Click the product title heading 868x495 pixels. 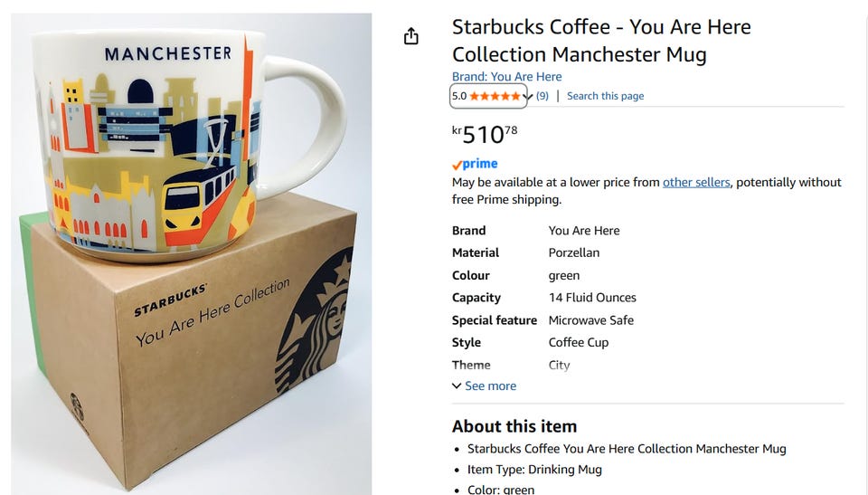click(x=601, y=41)
